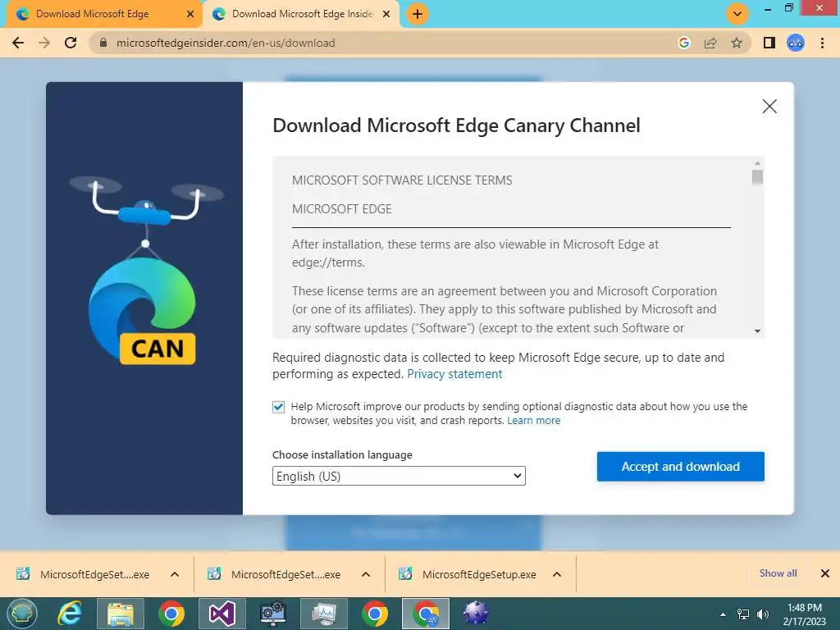Screen dimensions: 840x630
Task: Close the Download Microsoft Edge tab
Action: click(190, 14)
